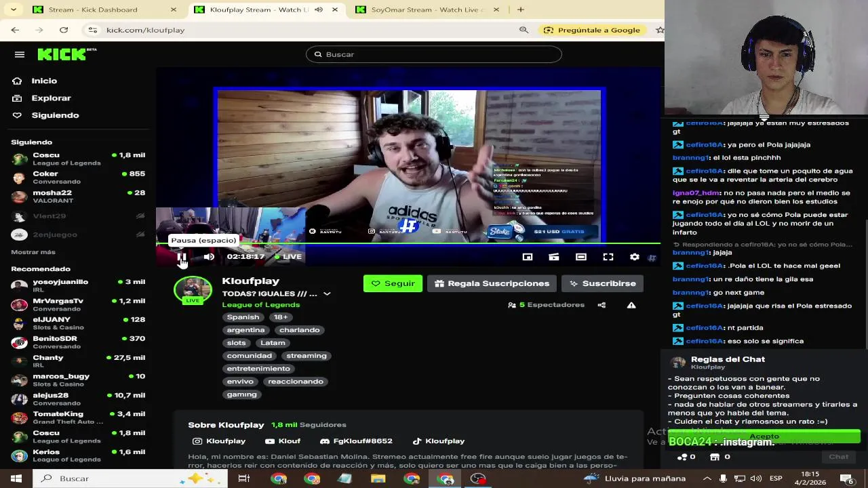The height and width of the screenshot is (488, 868).
Task: Open Kerios recommended channel
Action: pos(79,455)
